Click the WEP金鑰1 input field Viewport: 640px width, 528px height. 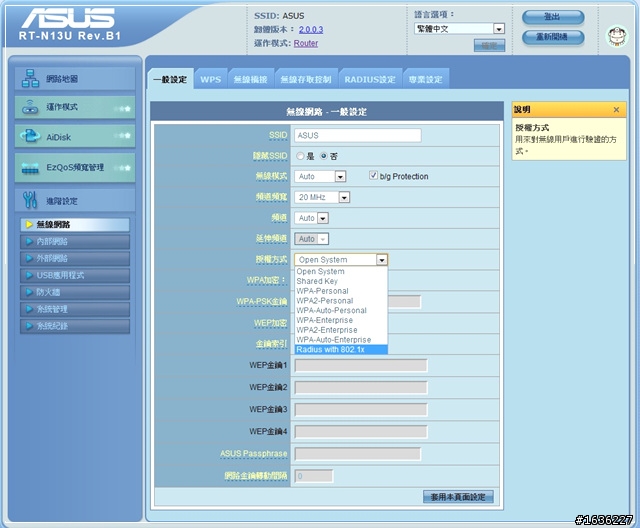361,366
